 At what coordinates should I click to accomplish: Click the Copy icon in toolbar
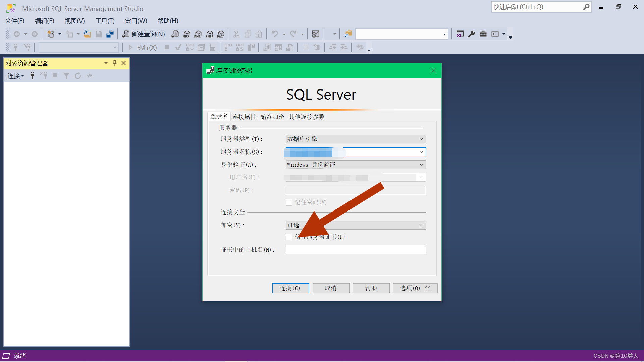point(248,34)
